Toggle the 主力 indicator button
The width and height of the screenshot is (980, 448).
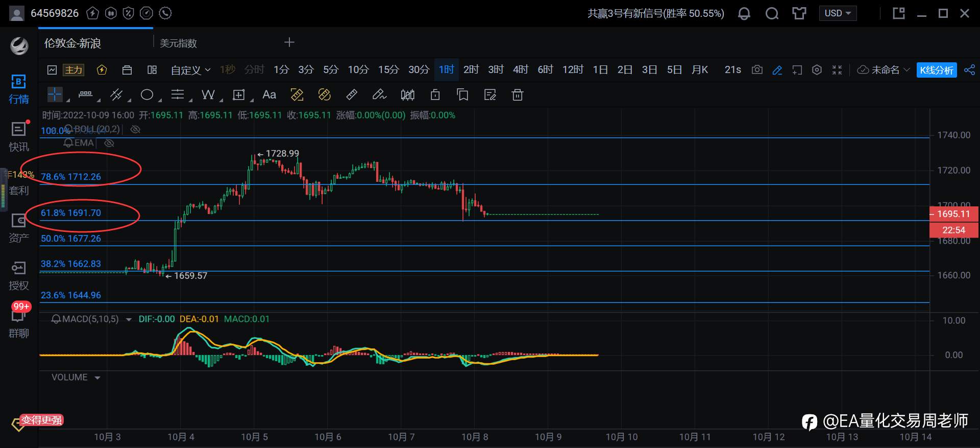(x=73, y=70)
